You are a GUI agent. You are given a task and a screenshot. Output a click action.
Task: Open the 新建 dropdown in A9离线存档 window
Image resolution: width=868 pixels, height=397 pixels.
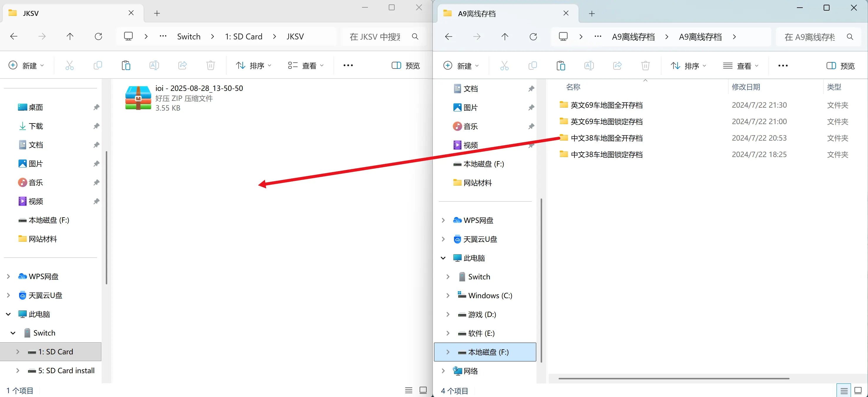click(461, 66)
